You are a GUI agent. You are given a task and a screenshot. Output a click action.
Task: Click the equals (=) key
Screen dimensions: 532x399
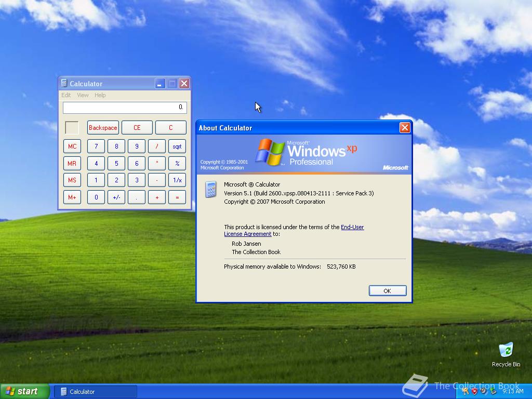pyautogui.click(x=177, y=197)
